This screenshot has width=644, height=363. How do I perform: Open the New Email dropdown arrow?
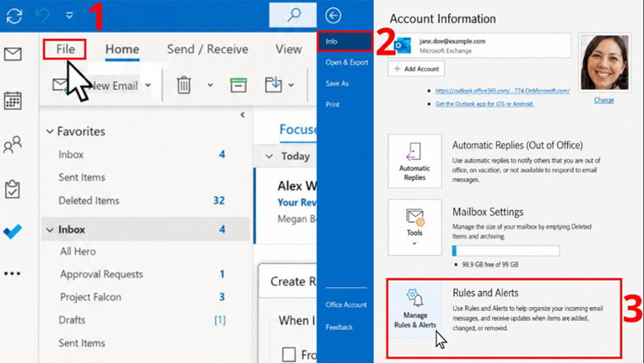[149, 85]
